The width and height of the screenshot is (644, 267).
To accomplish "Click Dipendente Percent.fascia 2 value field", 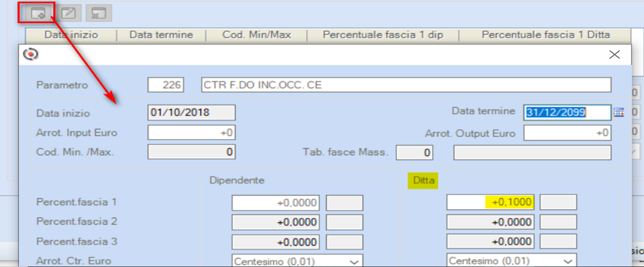I will (275, 222).
